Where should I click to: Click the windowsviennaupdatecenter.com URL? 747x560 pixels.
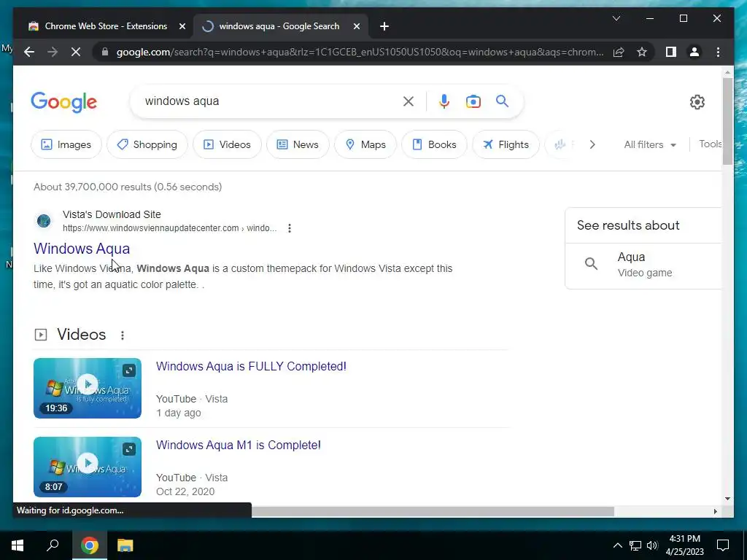click(x=169, y=228)
